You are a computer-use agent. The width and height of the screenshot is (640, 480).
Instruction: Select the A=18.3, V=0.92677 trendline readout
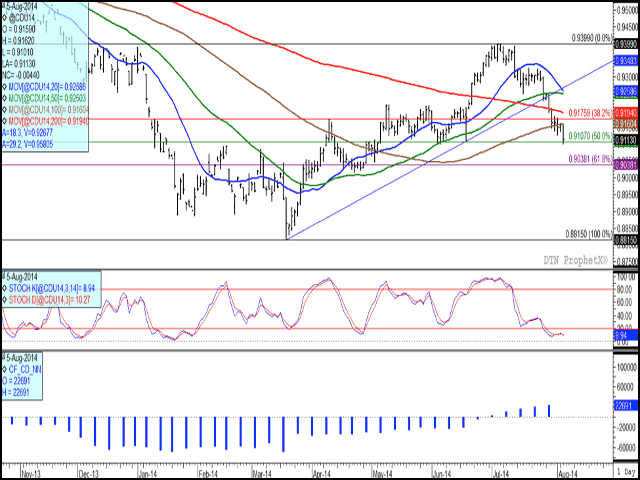[28, 132]
